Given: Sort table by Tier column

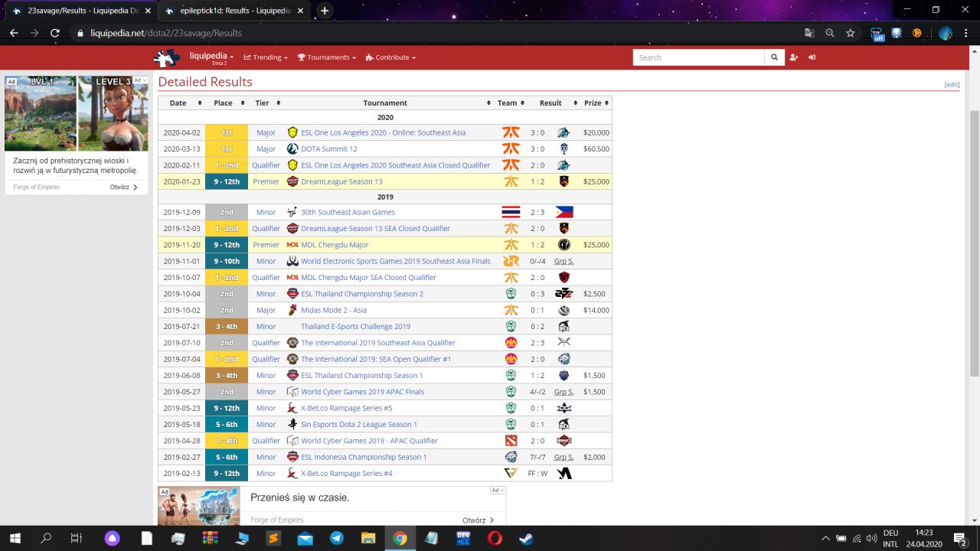Looking at the screenshot, I should 266,103.
